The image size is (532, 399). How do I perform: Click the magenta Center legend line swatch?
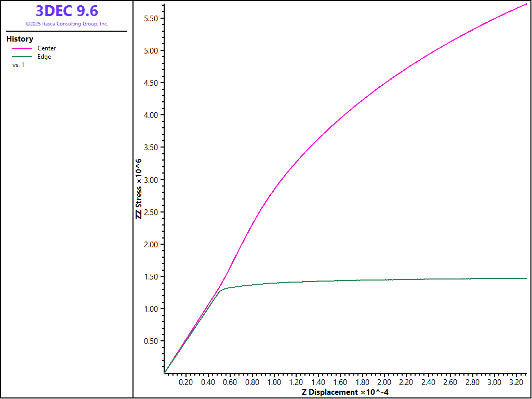point(22,48)
